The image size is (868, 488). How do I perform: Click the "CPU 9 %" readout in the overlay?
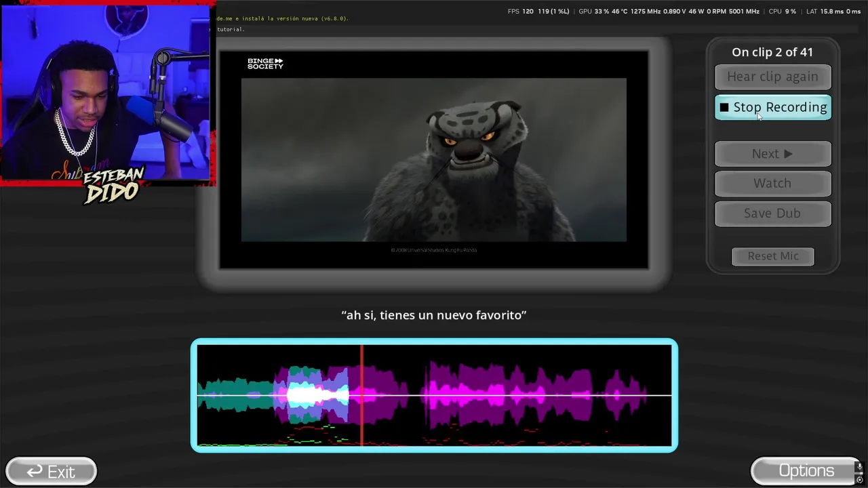coord(783,12)
